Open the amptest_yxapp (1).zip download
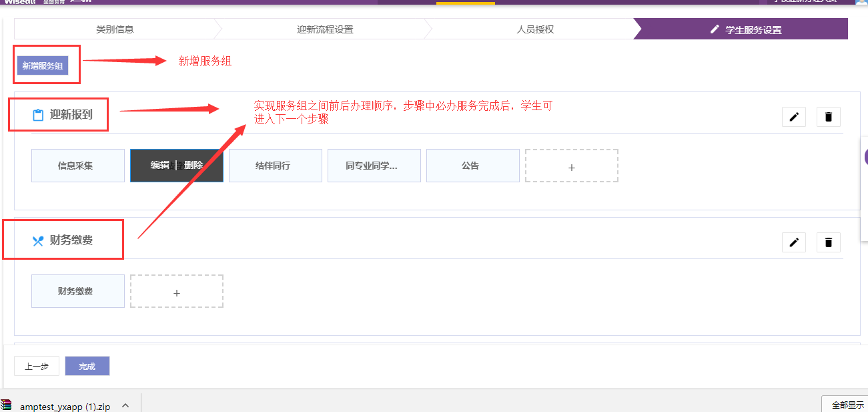This screenshot has height=412, width=868. pyautogui.click(x=65, y=406)
